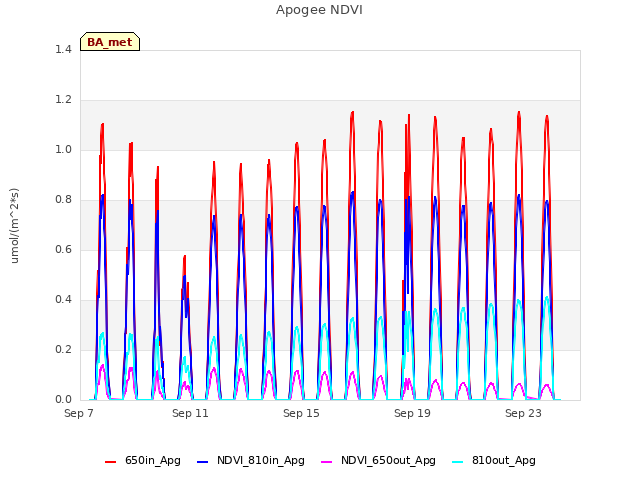
Task: Click the 1.0 y-axis tick label
Action: [63, 150]
